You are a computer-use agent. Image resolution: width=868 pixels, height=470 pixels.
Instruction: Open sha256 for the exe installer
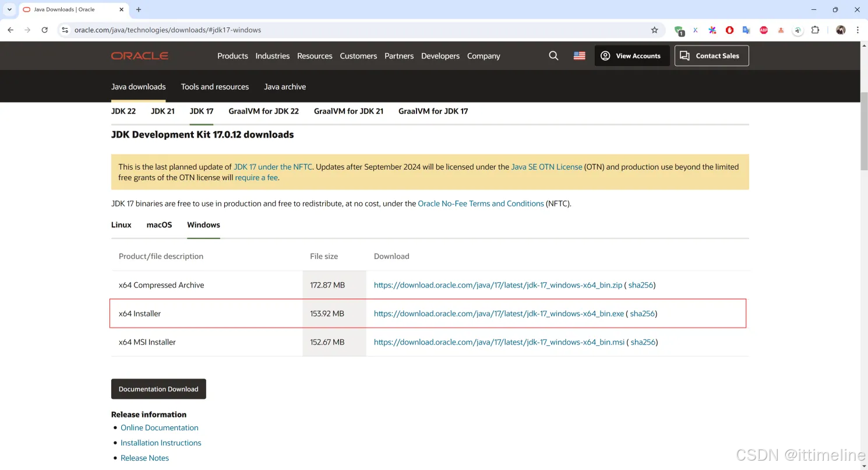click(642, 314)
